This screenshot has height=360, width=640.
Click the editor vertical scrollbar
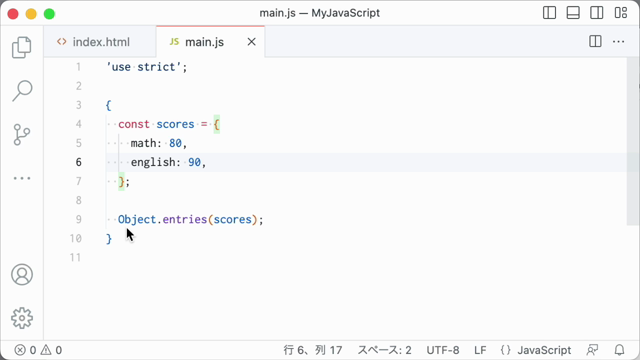click(633, 141)
